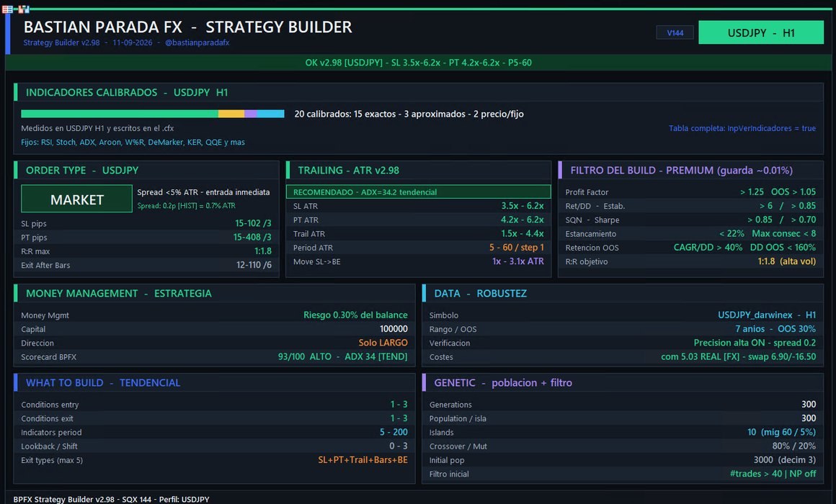Click Lookback / Shift value 0 - 3
Screen dimensions: 836x504
[399, 446]
